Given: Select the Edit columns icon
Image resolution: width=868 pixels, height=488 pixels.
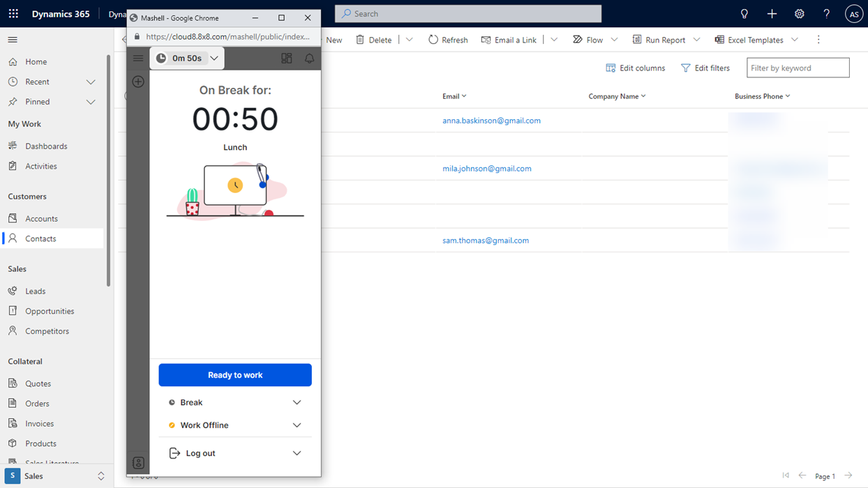Looking at the screenshot, I should [610, 67].
